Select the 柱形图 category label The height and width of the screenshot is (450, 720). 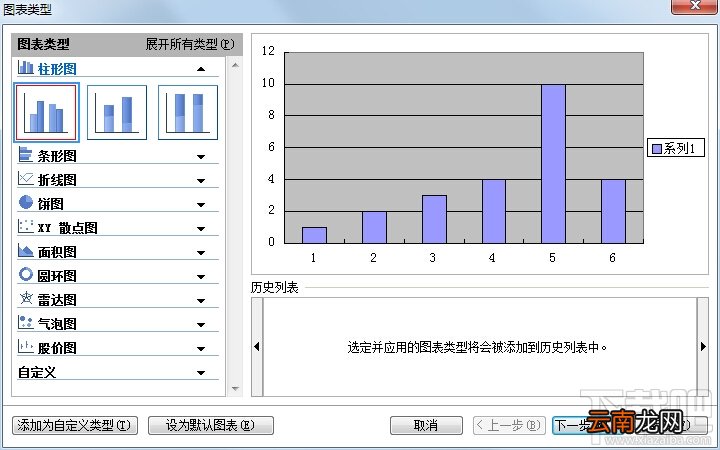(x=57, y=69)
